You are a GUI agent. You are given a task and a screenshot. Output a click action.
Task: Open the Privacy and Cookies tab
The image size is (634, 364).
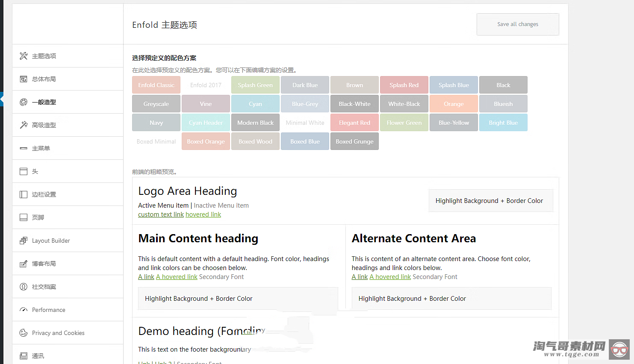(x=68, y=333)
